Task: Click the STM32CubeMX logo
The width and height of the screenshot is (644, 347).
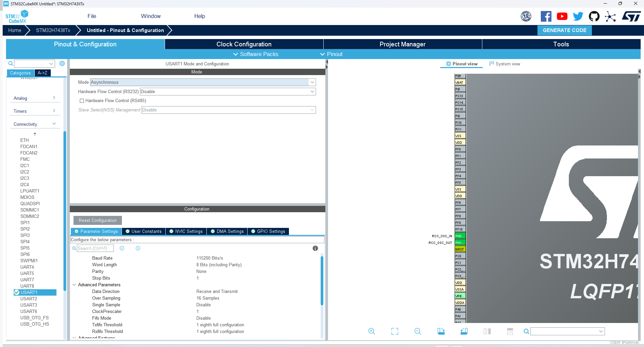Action: point(17,16)
